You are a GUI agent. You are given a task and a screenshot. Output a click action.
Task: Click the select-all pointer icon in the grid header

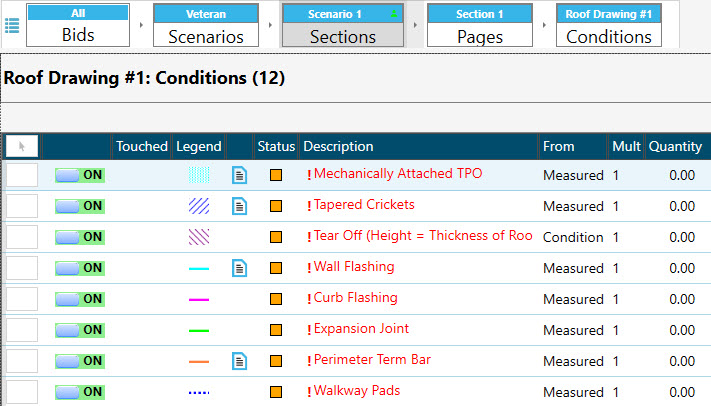[22, 146]
